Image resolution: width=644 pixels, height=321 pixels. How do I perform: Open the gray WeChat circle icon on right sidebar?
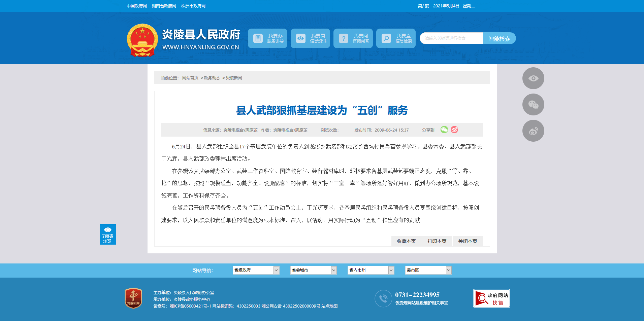click(533, 105)
